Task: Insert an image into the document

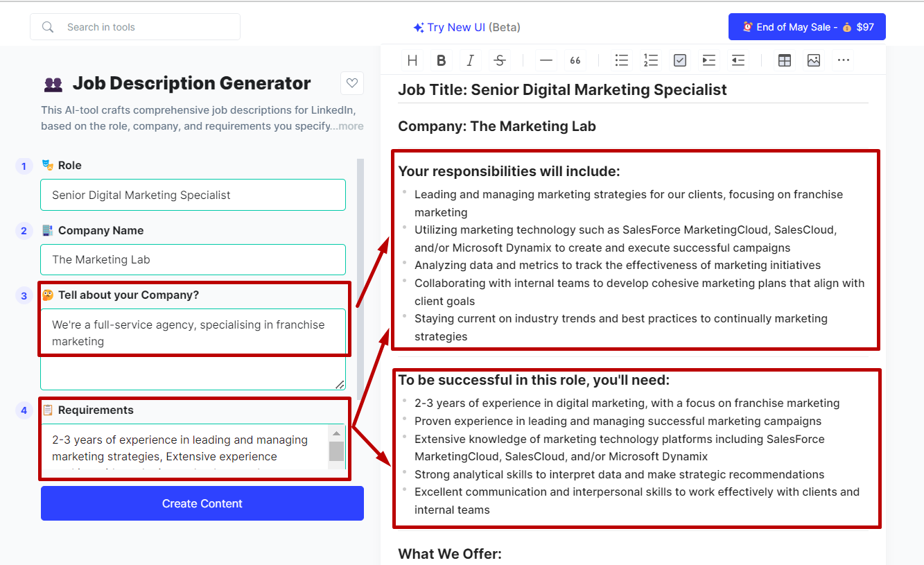Action: (x=814, y=60)
